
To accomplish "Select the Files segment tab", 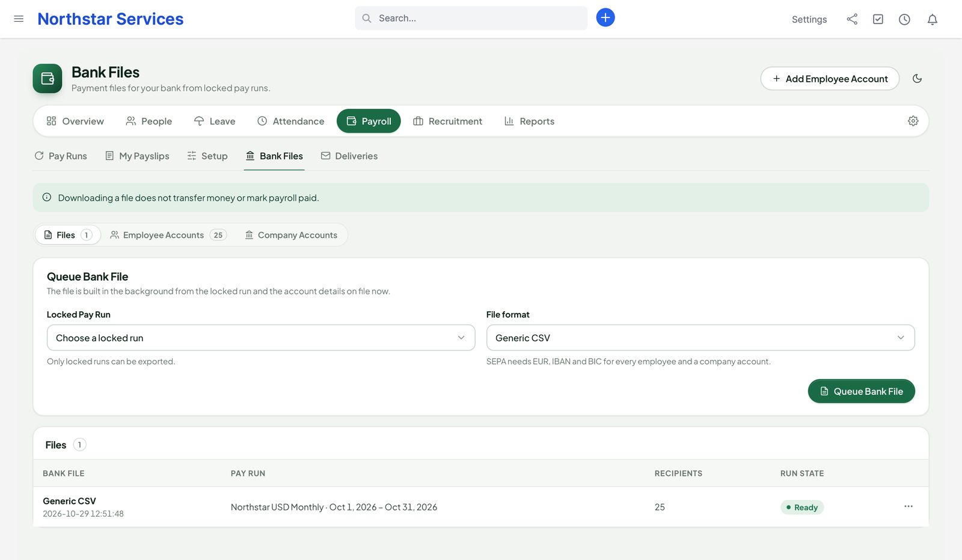I will click(68, 235).
